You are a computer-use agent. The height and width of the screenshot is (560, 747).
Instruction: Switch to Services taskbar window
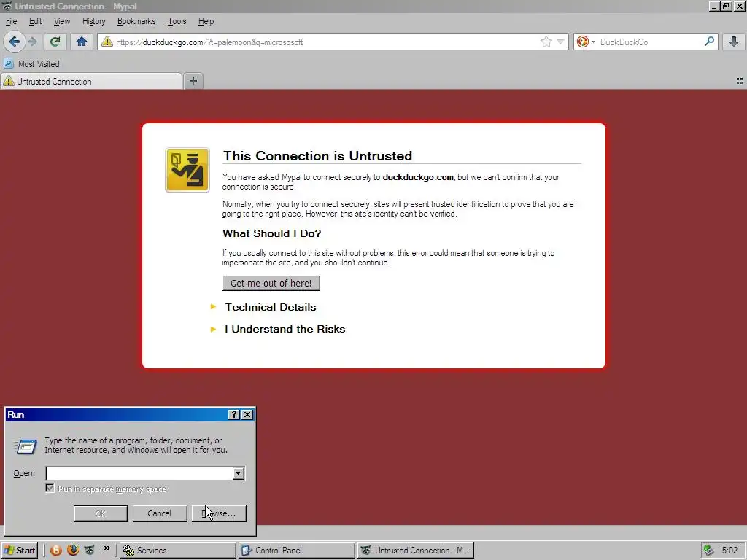pyautogui.click(x=177, y=551)
